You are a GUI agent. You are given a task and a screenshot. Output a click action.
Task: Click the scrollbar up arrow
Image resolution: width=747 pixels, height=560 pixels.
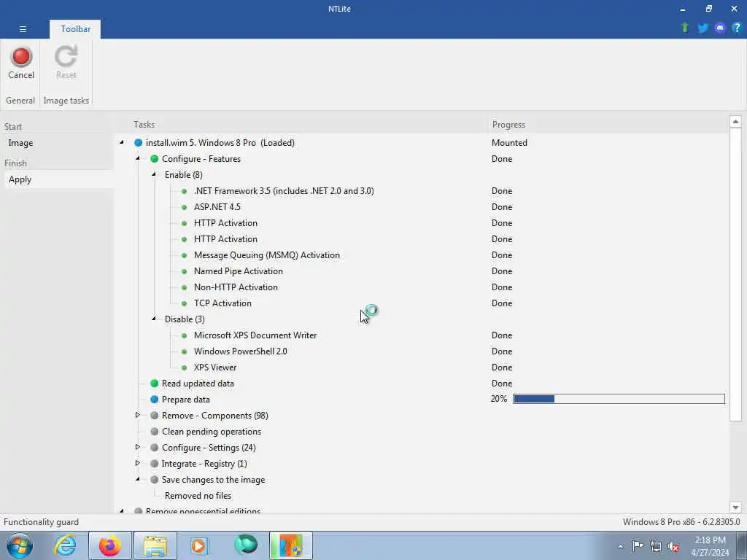coord(735,122)
